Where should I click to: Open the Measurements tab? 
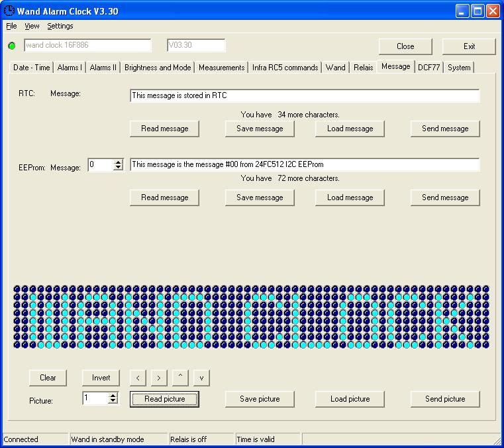(221, 68)
